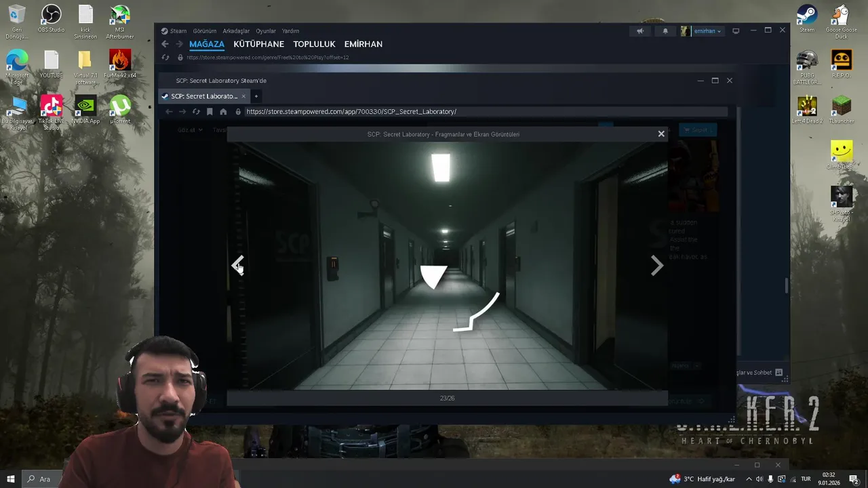Toggle Steam Big Picture mode icon

point(736,30)
